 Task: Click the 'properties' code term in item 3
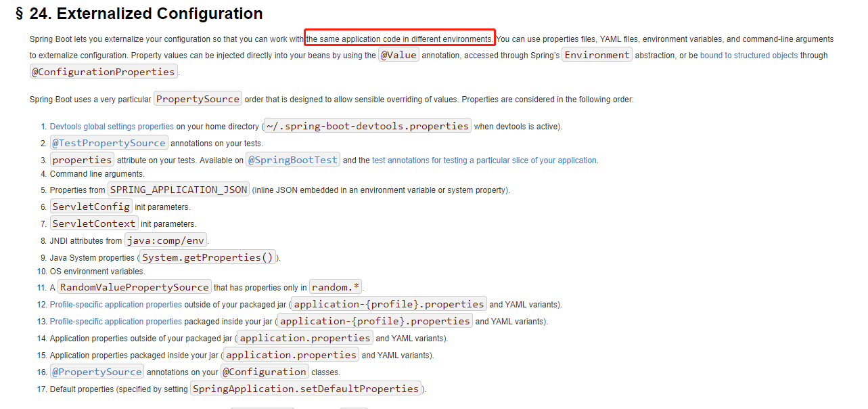[x=82, y=160]
